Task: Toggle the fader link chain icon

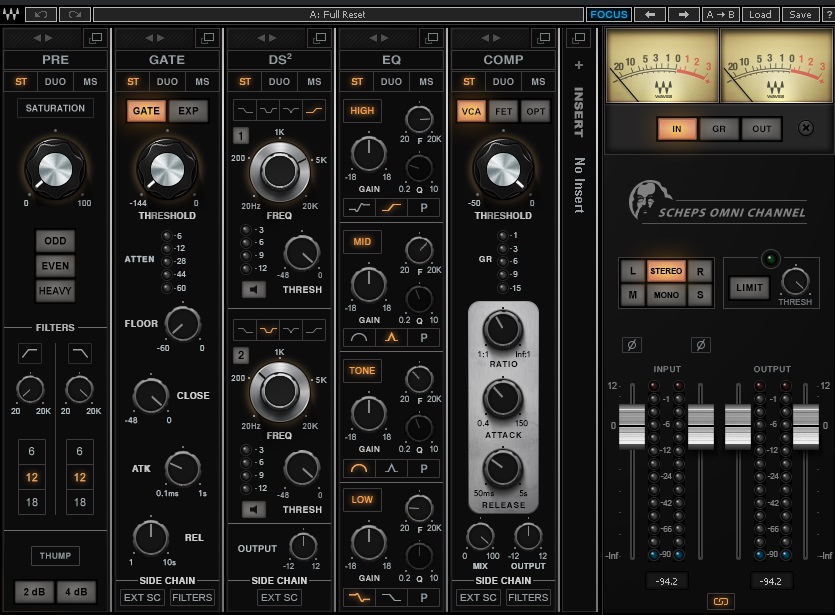Action: pos(721,602)
